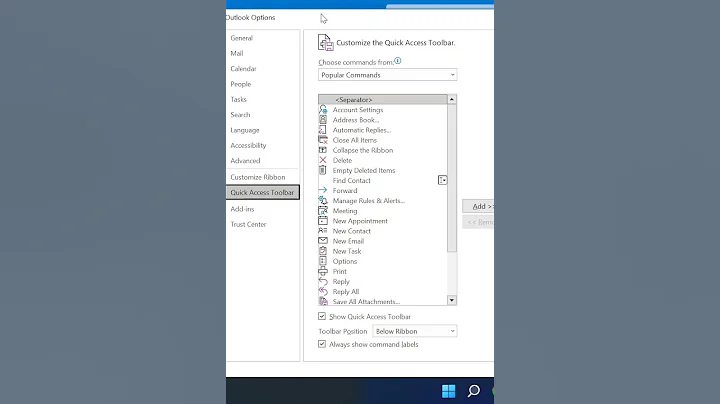Toggle Always show command labels checkbox
Viewport: 720px width, 404px height.
click(x=322, y=344)
